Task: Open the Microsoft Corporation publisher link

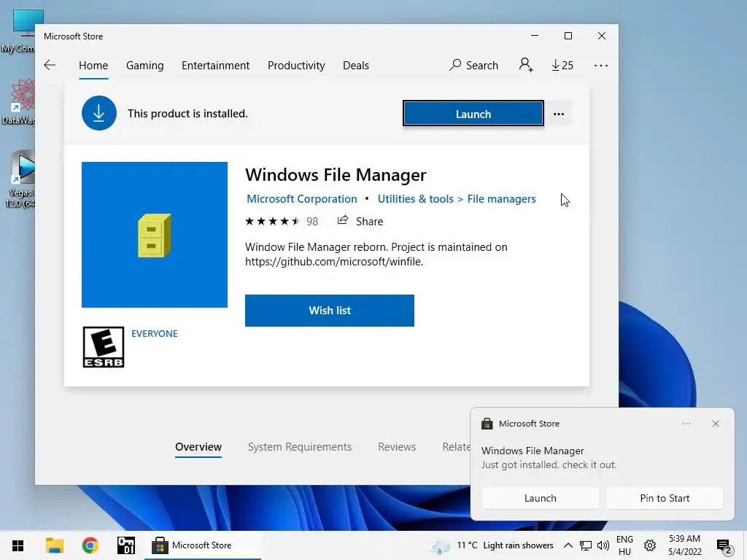Action: 301,198
